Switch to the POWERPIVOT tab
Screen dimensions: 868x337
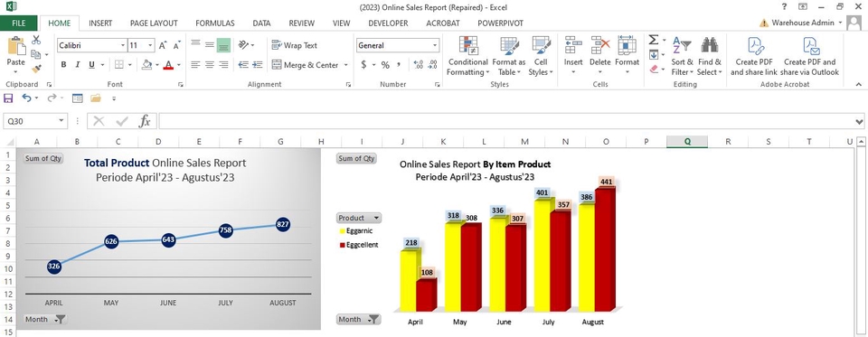pyautogui.click(x=500, y=23)
